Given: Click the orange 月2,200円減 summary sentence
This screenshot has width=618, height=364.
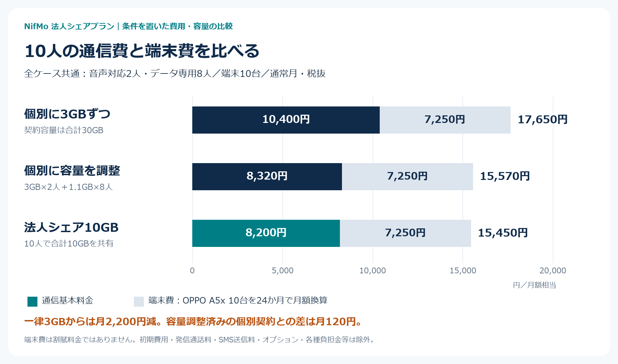Looking at the screenshot, I should [x=193, y=321].
